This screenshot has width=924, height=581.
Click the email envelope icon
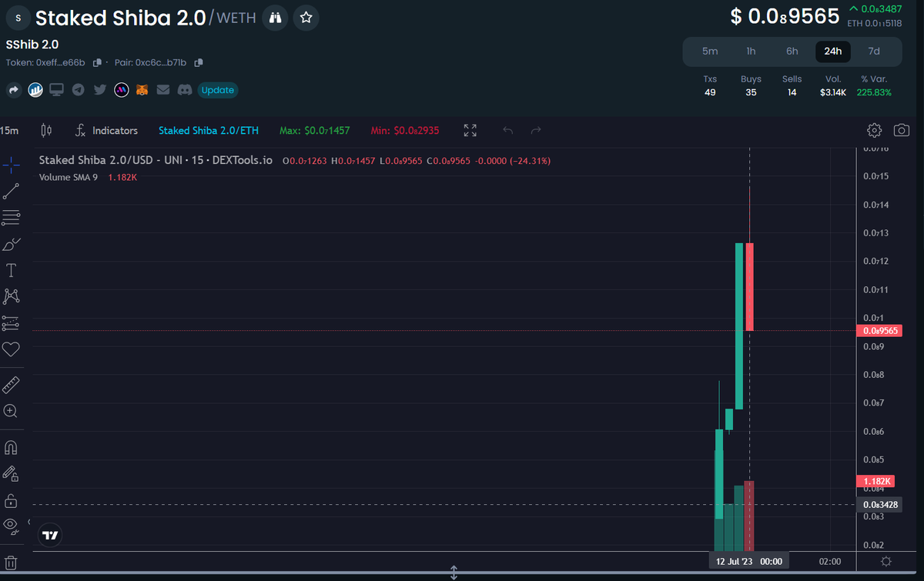coord(162,90)
